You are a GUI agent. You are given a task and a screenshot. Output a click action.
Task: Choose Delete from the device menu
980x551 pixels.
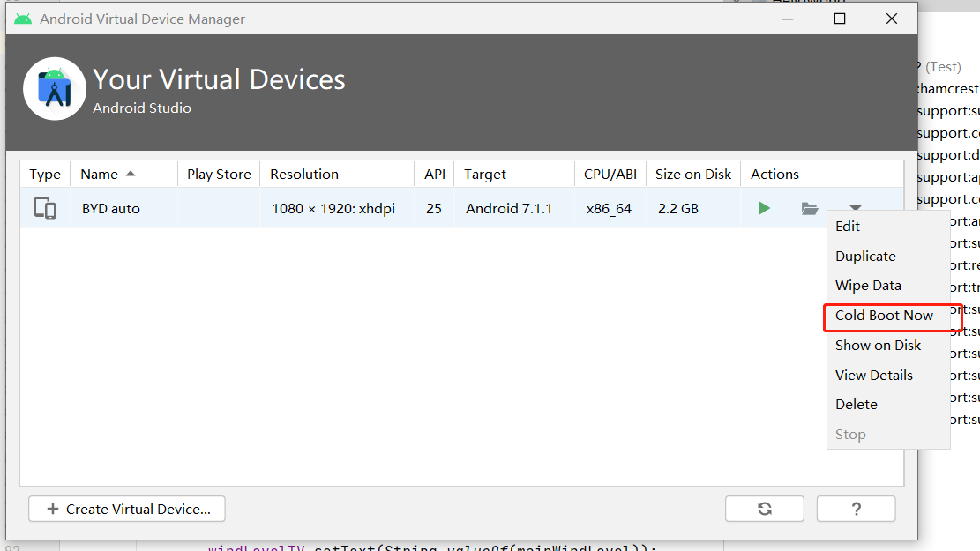point(888,404)
